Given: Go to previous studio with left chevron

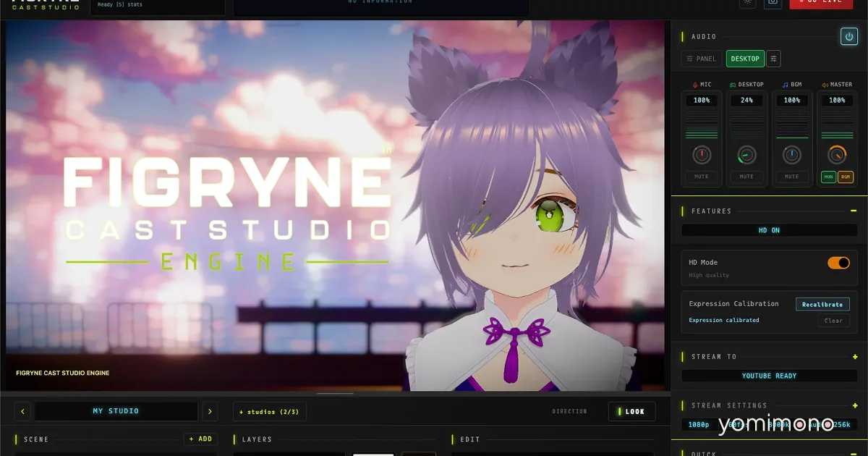Looking at the screenshot, I should tap(23, 411).
